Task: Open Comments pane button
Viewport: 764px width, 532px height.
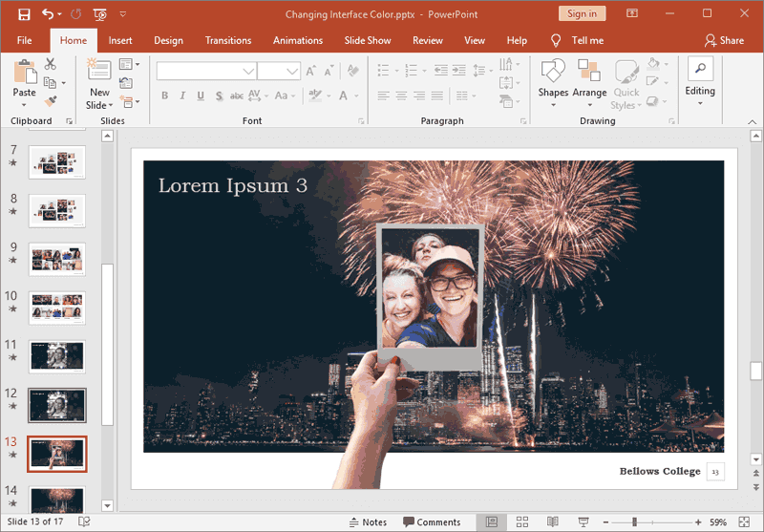Action: click(x=432, y=522)
